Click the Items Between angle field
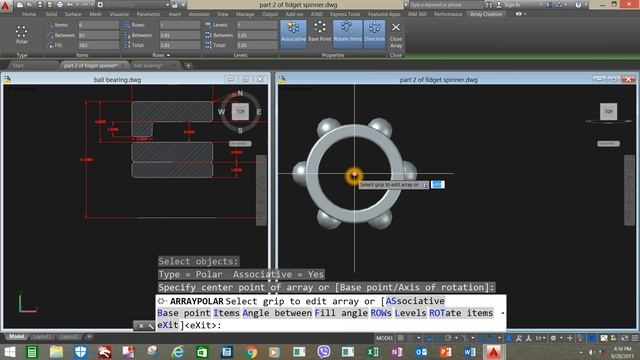Screen dimensions: 640x360 click(x=98, y=35)
